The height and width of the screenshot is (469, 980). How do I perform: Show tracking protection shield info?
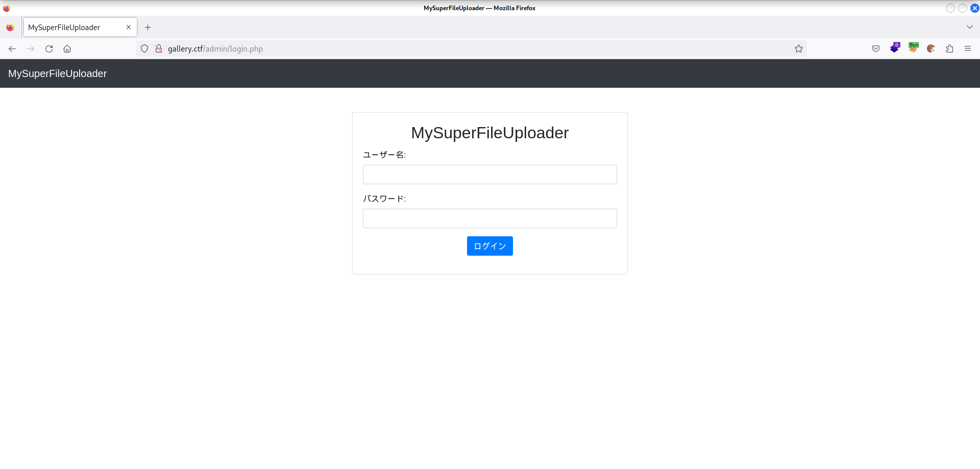(x=144, y=49)
